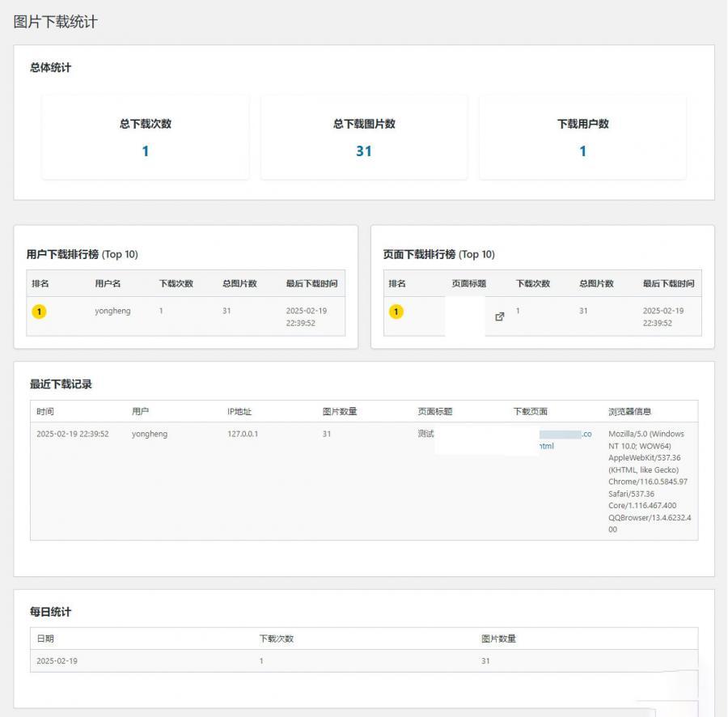Open the external link icon in page ranking
This screenshot has width=728, height=717.
click(499, 316)
